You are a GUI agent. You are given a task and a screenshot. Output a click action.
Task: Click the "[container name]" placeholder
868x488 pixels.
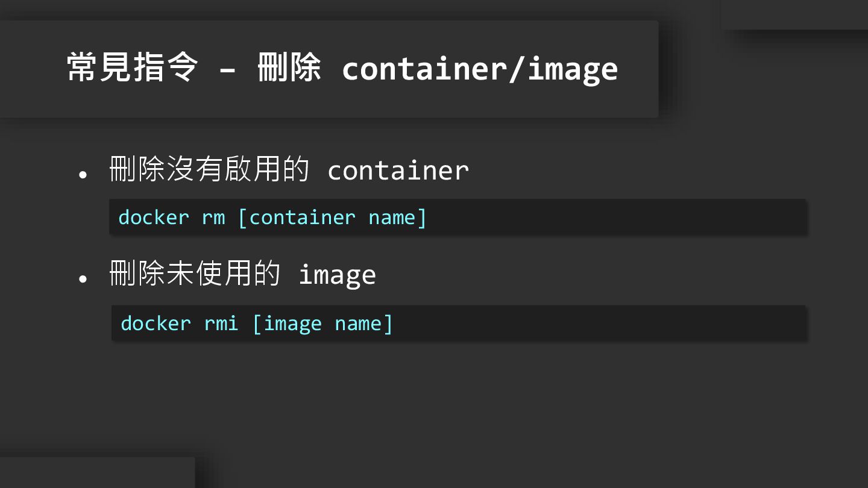332,217
